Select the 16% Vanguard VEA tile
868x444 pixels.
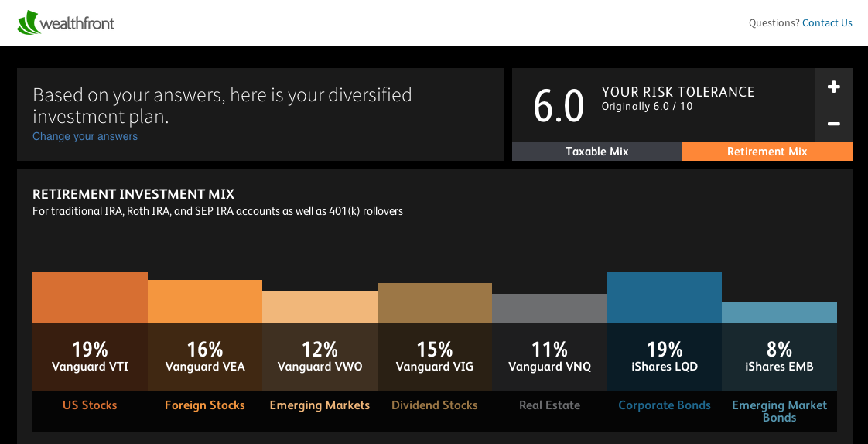(x=205, y=357)
